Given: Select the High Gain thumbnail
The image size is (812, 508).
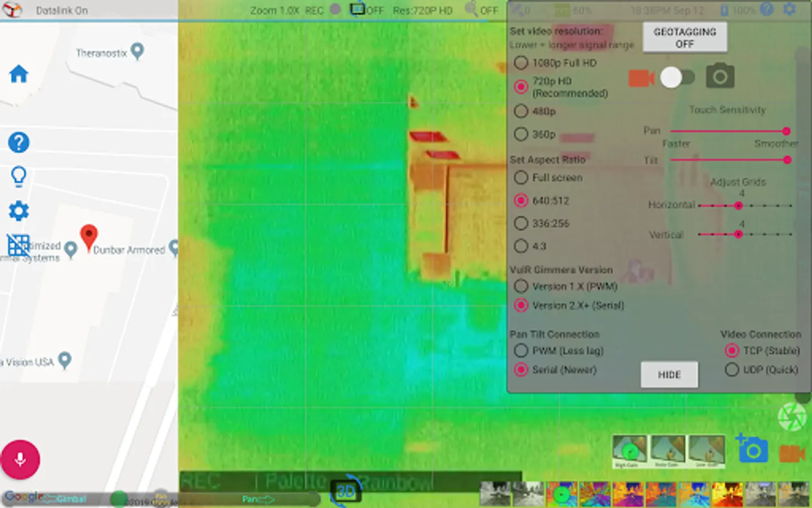Looking at the screenshot, I should coord(629,451).
